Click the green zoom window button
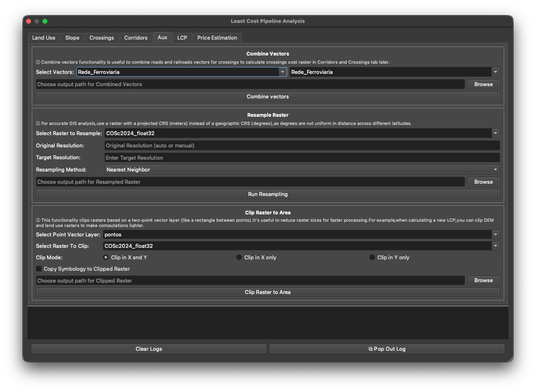This screenshot has height=392, width=536. pyautogui.click(x=45, y=21)
